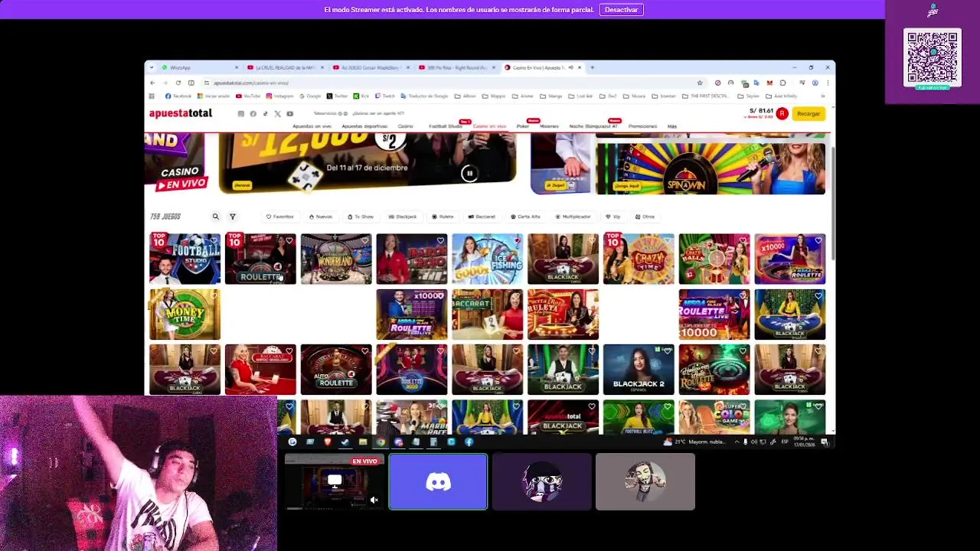Viewport: 980px width, 551px height.
Task: Open the Anime bookmarks folder
Action: 523,96
